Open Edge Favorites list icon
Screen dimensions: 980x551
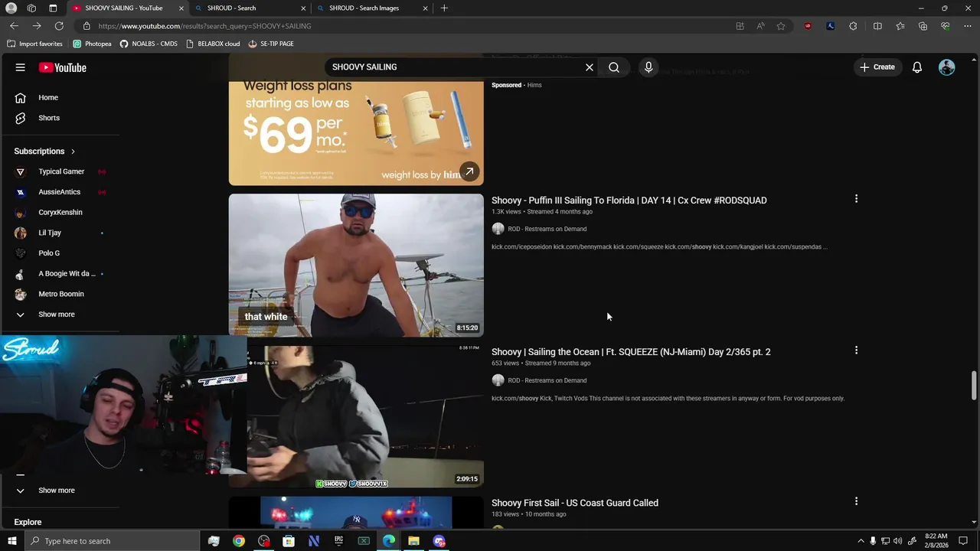point(900,26)
